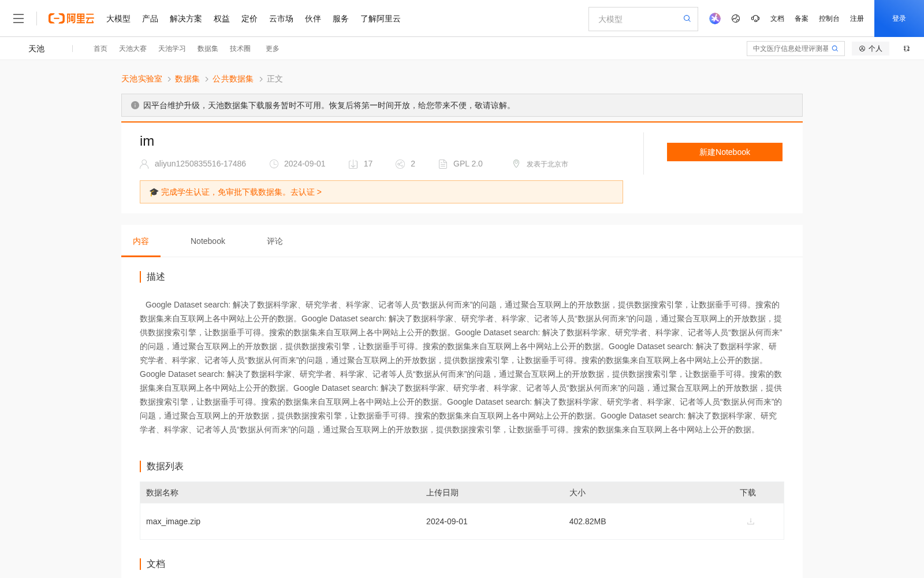Screen dimensions: 924x578
Task: Open the 文档 link in top bar
Action: point(777,18)
